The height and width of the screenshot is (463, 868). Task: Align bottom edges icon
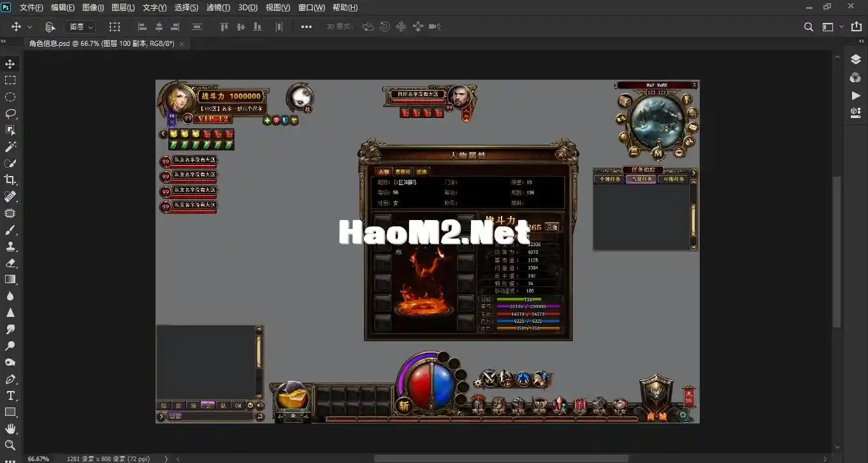point(257,27)
